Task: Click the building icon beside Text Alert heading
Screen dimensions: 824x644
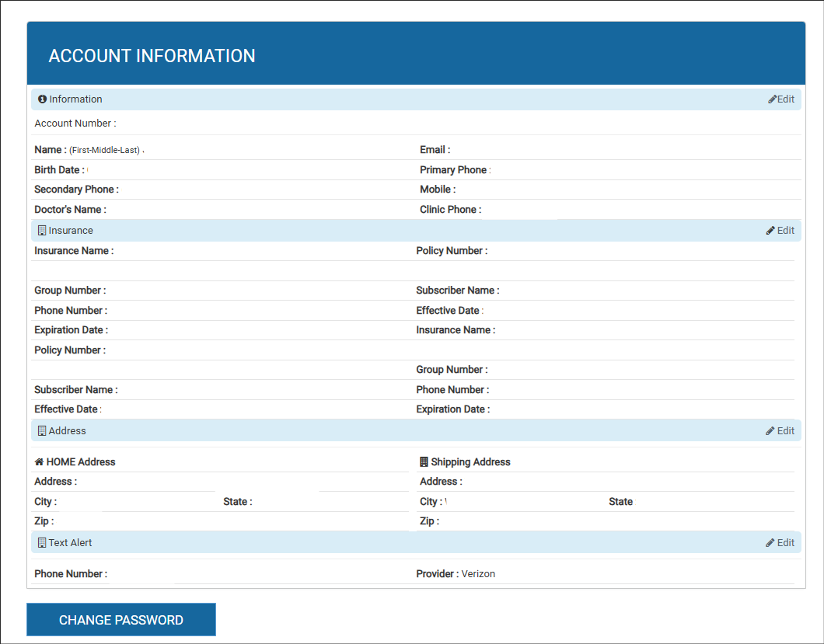Action: (42, 542)
